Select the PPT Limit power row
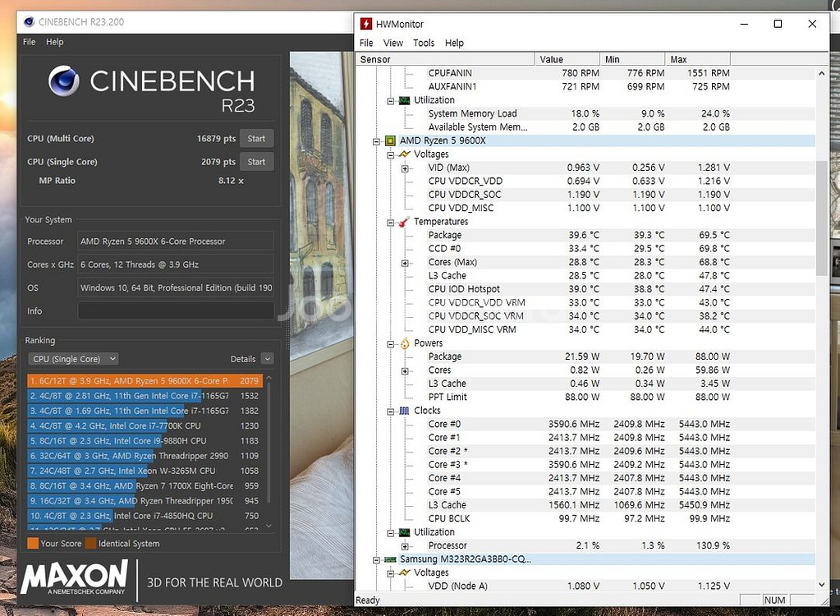This screenshot has width=840, height=616. point(586,397)
